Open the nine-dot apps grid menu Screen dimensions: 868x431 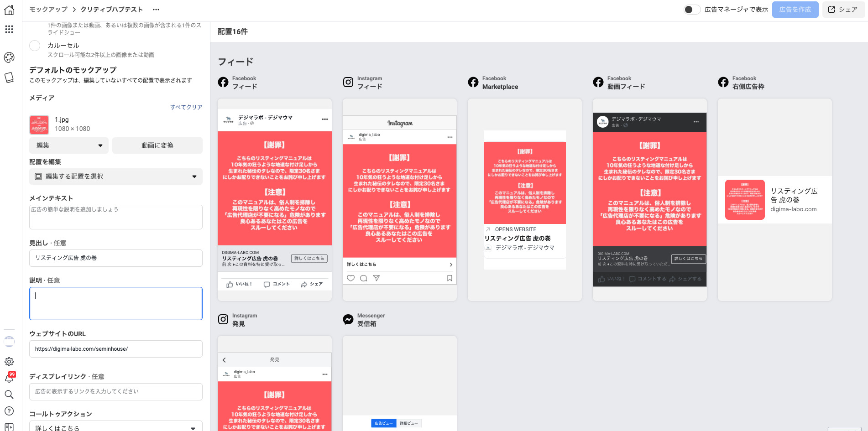coord(9,30)
